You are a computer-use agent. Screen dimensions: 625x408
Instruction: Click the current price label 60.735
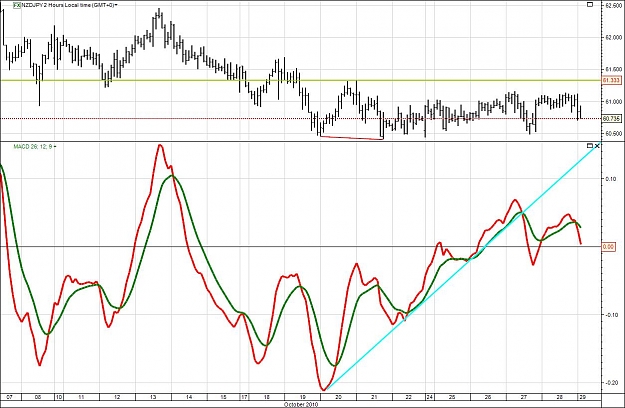point(611,118)
